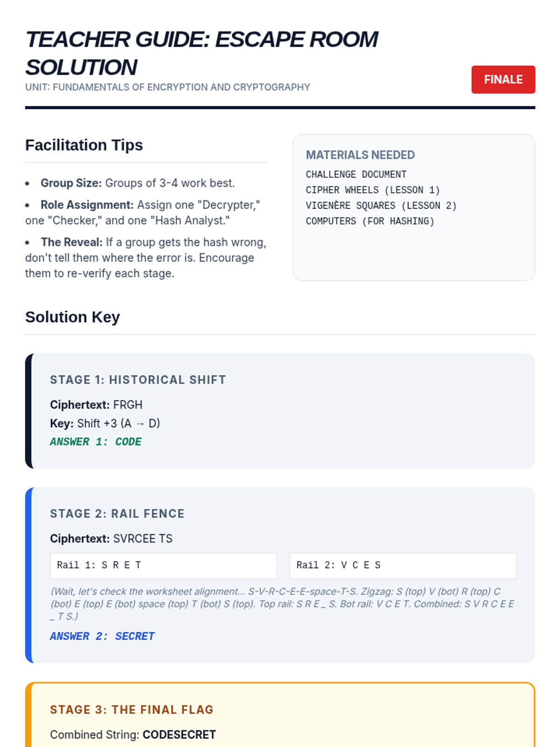
Task: Click the green Answer 1: CODE text
Action: tap(96, 442)
